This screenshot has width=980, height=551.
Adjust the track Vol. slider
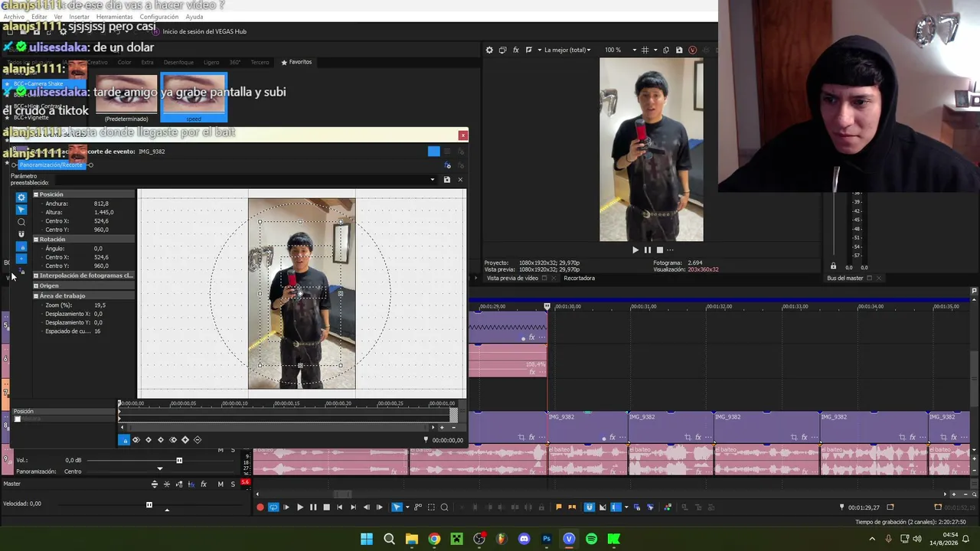(179, 460)
